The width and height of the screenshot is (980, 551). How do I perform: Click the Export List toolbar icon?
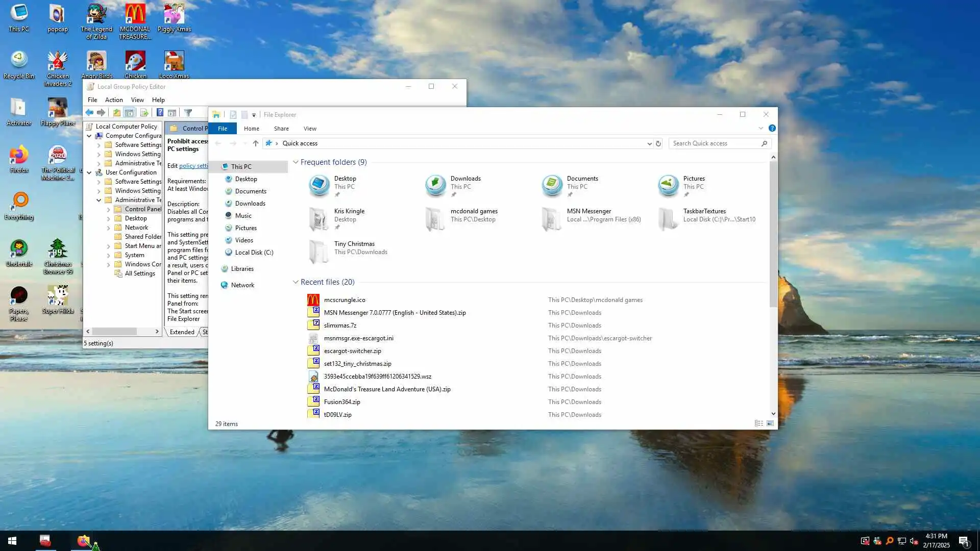[144, 113]
